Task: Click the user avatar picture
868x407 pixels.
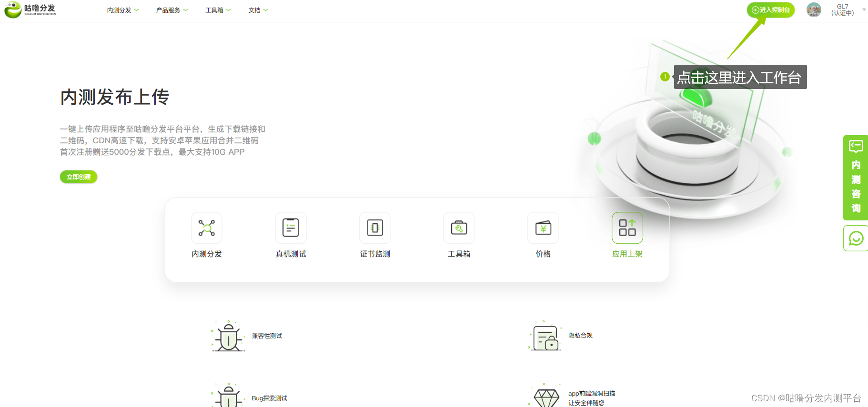Action: coord(814,10)
